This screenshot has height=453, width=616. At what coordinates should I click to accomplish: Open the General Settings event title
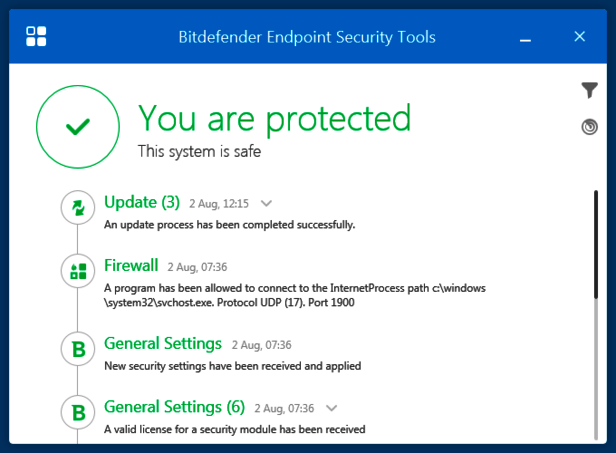pyautogui.click(x=163, y=344)
